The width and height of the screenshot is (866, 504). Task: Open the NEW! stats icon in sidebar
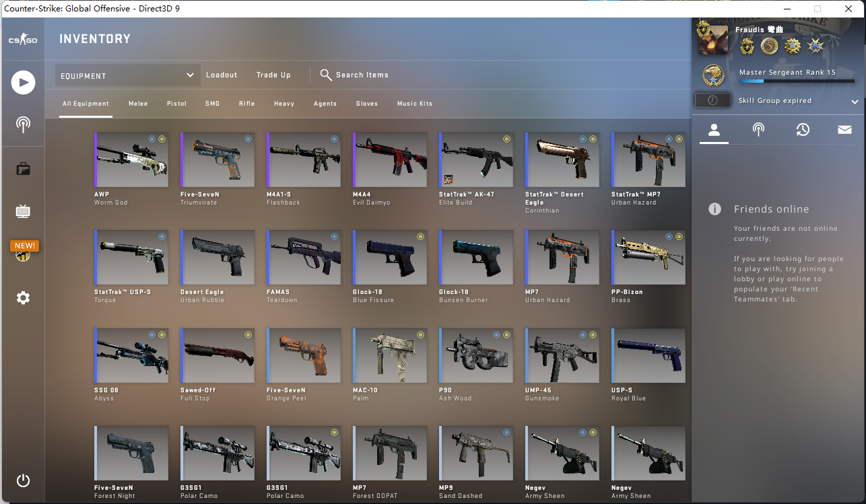[x=23, y=250]
